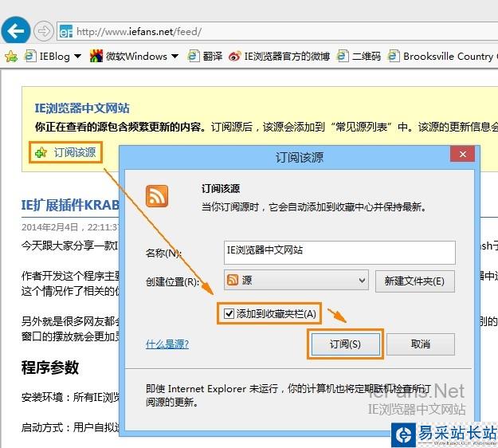Click the 新建文件夹(E) button

coord(415,281)
